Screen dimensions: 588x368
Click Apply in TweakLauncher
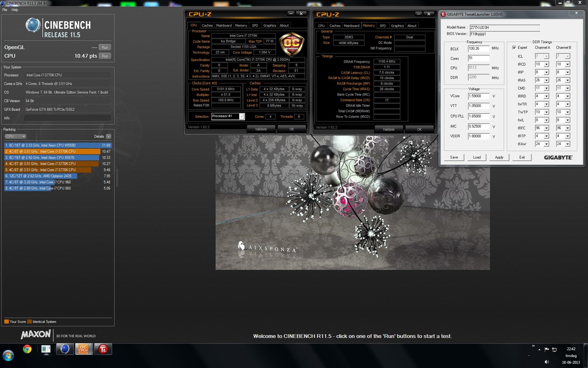pyautogui.click(x=499, y=157)
